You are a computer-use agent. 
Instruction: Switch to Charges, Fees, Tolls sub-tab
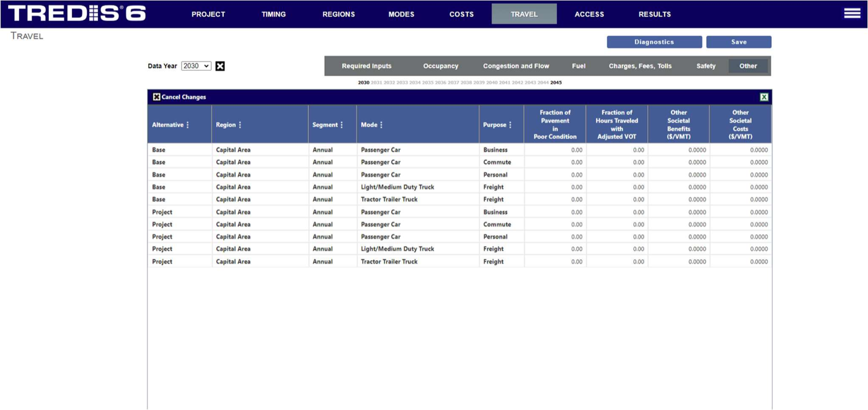tap(640, 66)
